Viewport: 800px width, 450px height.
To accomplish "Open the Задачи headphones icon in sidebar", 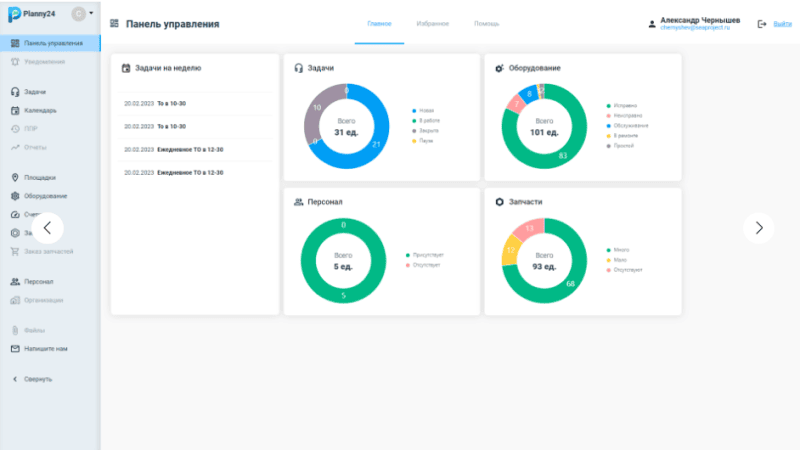I will click(15, 92).
